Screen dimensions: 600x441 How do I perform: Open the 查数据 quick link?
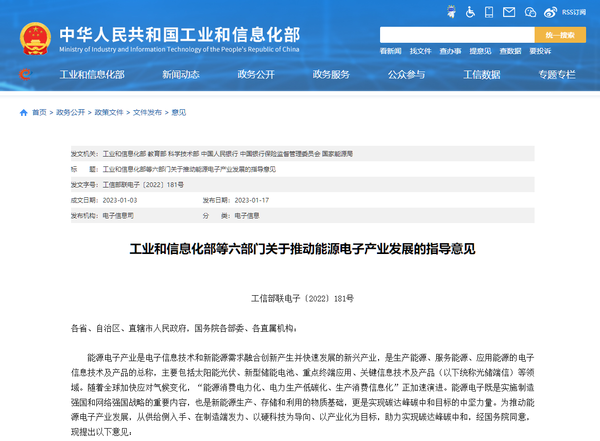[x=510, y=51]
